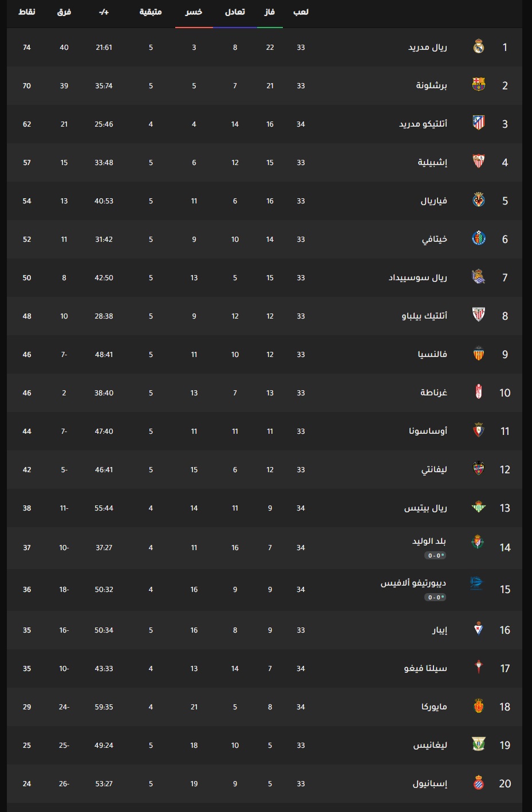Click the Mallorca club crest
Viewport: 532px width, 812px height.
click(x=479, y=707)
